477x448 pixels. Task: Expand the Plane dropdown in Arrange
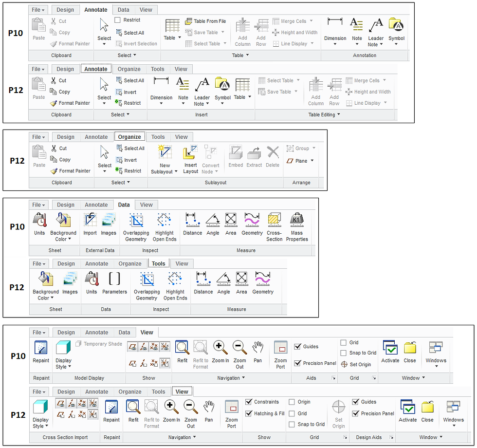[x=312, y=161]
